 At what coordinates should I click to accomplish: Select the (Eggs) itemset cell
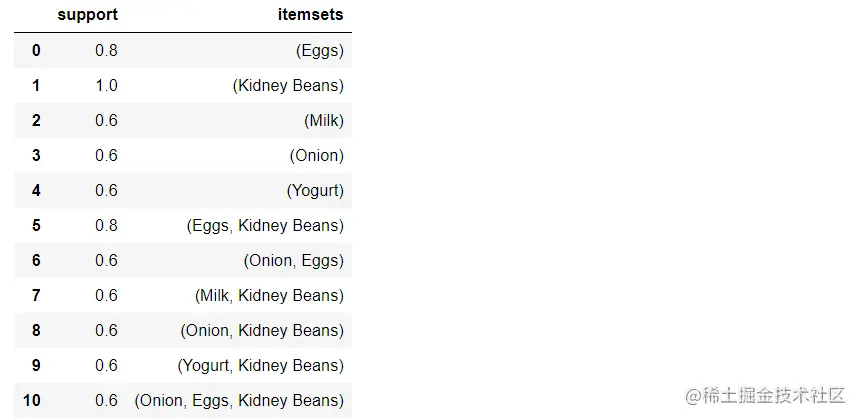[x=322, y=50]
